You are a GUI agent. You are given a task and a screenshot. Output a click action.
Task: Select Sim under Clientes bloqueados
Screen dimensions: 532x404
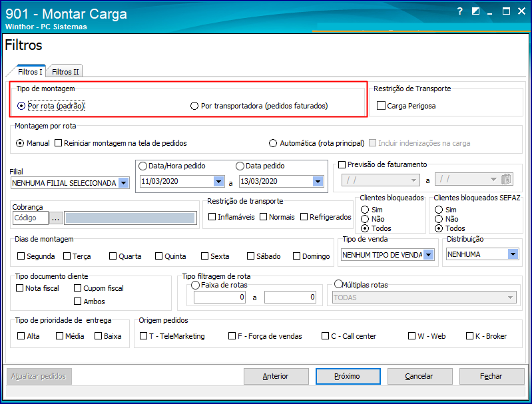click(x=365, y=210)
